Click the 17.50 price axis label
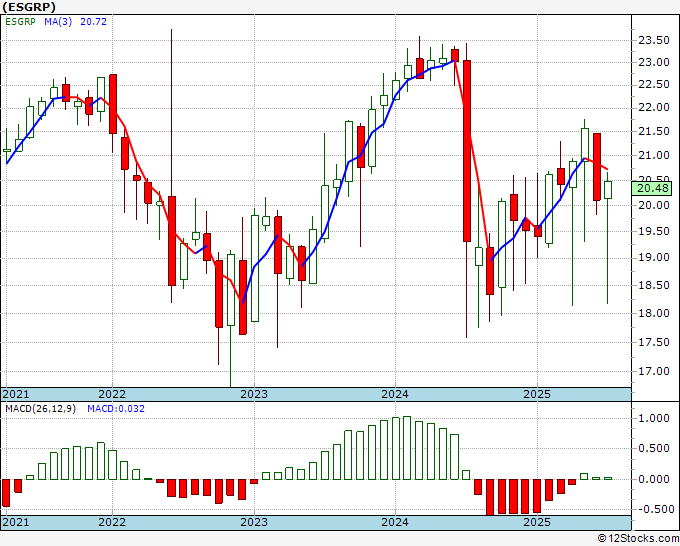 tap(654, 342)
